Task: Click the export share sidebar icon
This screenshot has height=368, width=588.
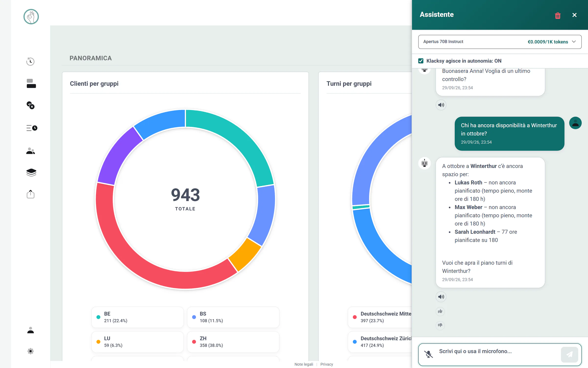Action: (31, 194)
